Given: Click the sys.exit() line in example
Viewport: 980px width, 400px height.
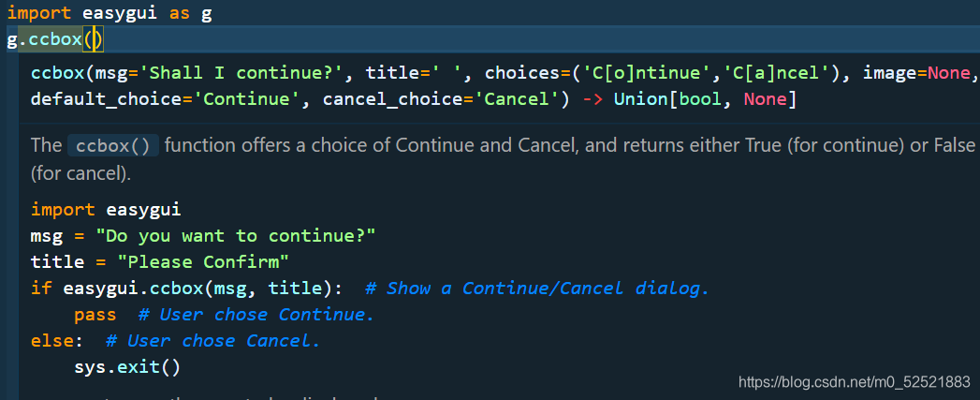Looking at the screenshot, I should point(127,367).
